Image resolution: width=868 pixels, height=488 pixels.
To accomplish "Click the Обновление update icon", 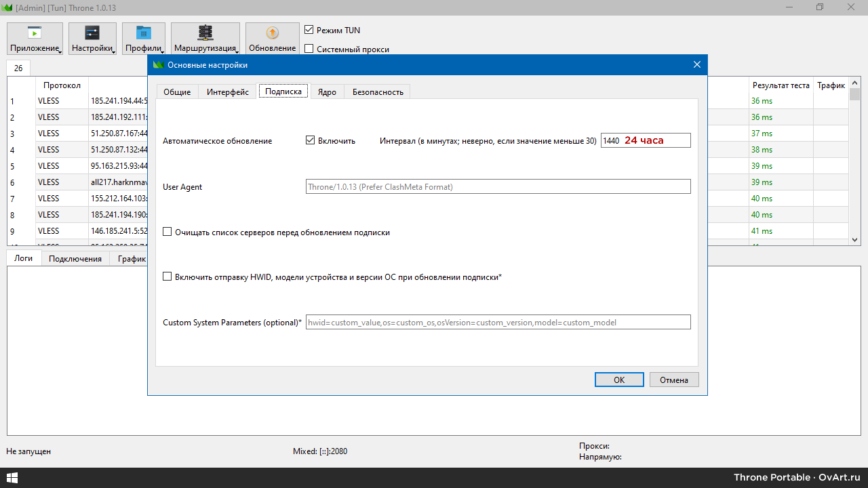I will pyautogui.click(x=272, y=33).
